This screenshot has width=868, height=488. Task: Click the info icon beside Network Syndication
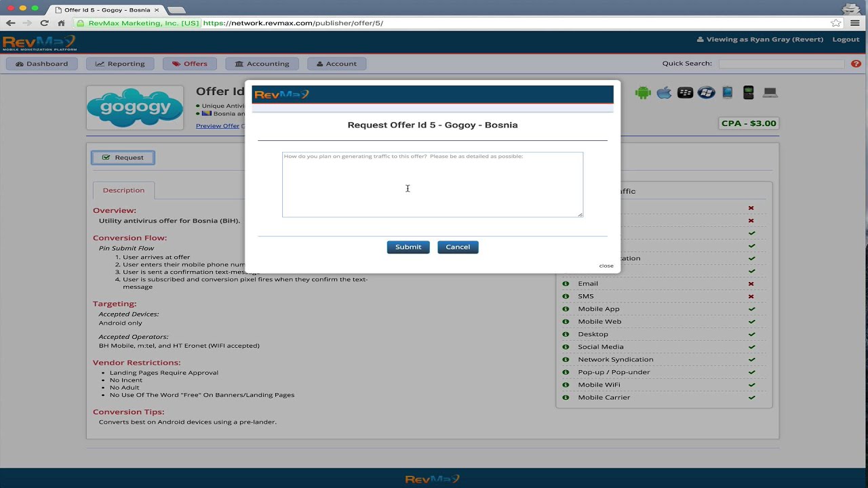[566, 359]
